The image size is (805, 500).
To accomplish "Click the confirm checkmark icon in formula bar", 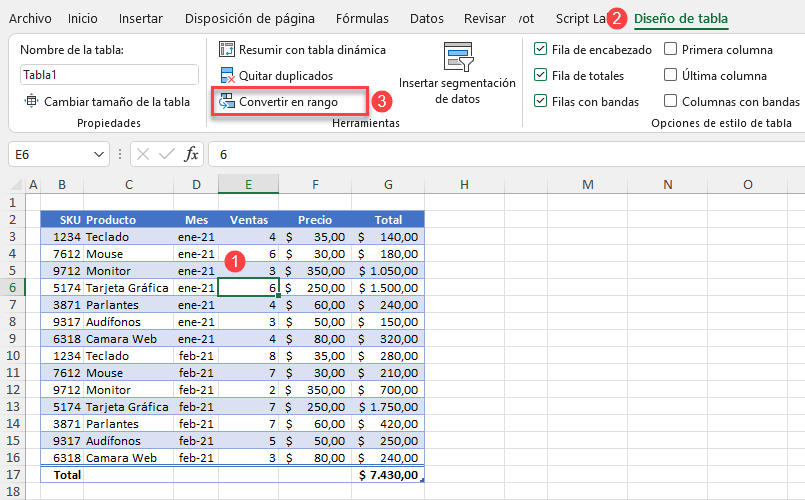I will (167, 154).
